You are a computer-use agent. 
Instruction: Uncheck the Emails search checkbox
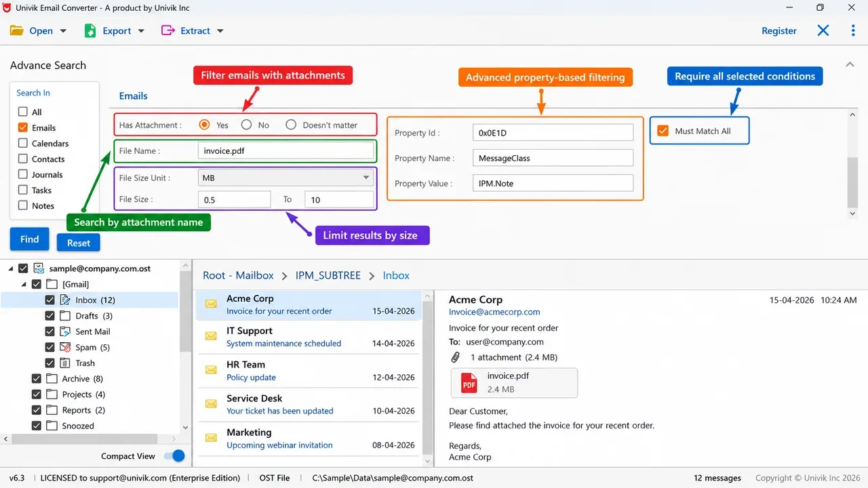point(23,127)
